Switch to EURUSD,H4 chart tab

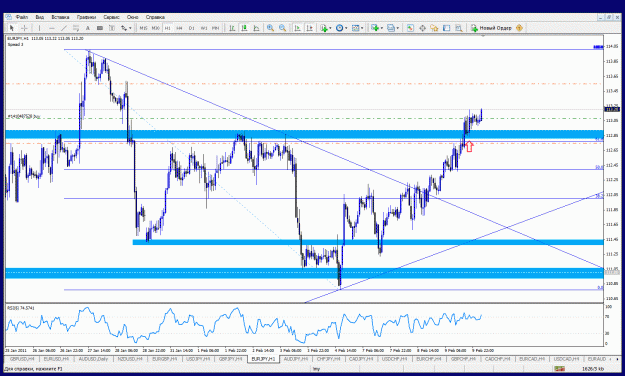pyautogui.click(x=56, y=359)
